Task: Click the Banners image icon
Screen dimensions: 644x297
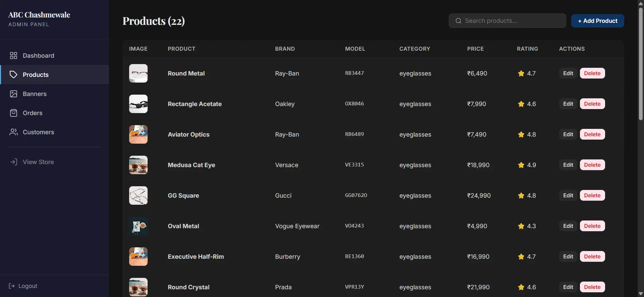Action: click(x=13, y=94)
